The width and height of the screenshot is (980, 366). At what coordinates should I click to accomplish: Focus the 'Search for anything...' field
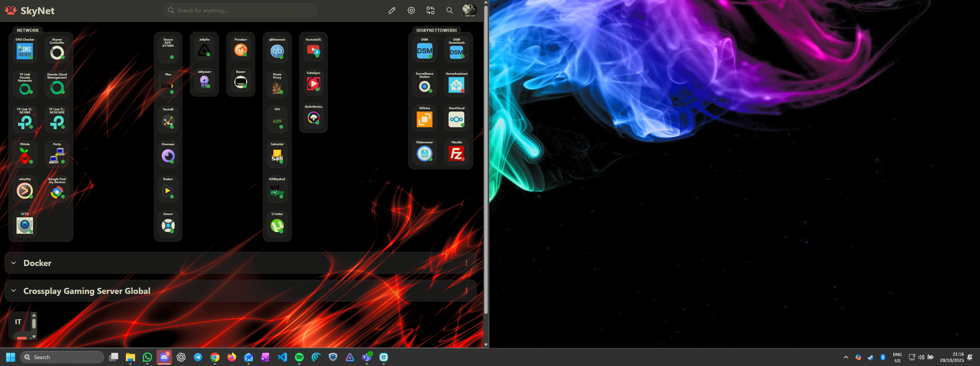[x=241, y=10]
